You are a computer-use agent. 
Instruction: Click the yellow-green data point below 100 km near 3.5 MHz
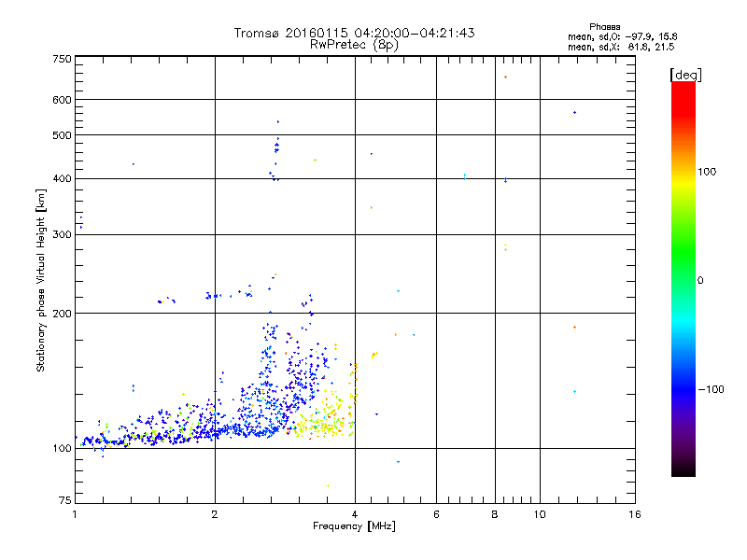tap(329, 486)
